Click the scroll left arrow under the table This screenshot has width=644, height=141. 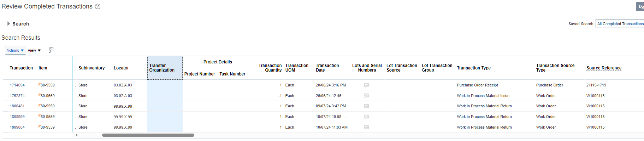(76, 135)
